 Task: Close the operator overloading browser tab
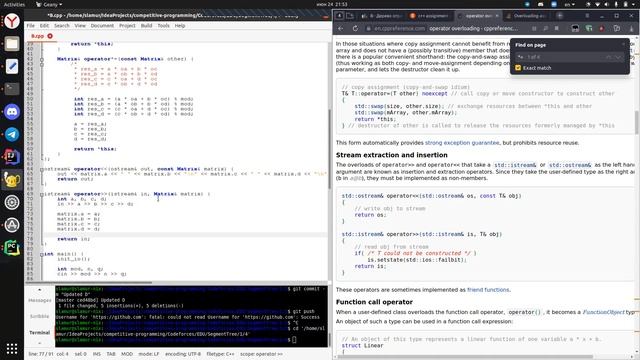point(497,16)
